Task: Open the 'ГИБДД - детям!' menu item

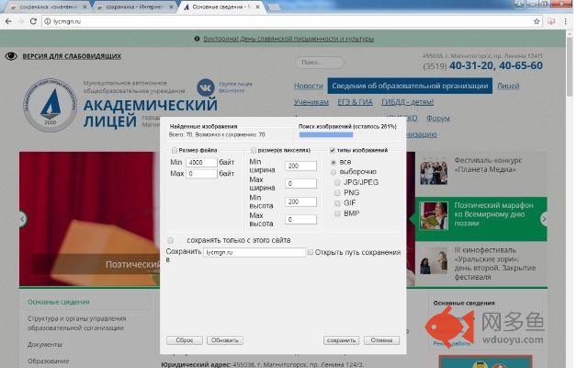Action: click(x=408, y=102)
